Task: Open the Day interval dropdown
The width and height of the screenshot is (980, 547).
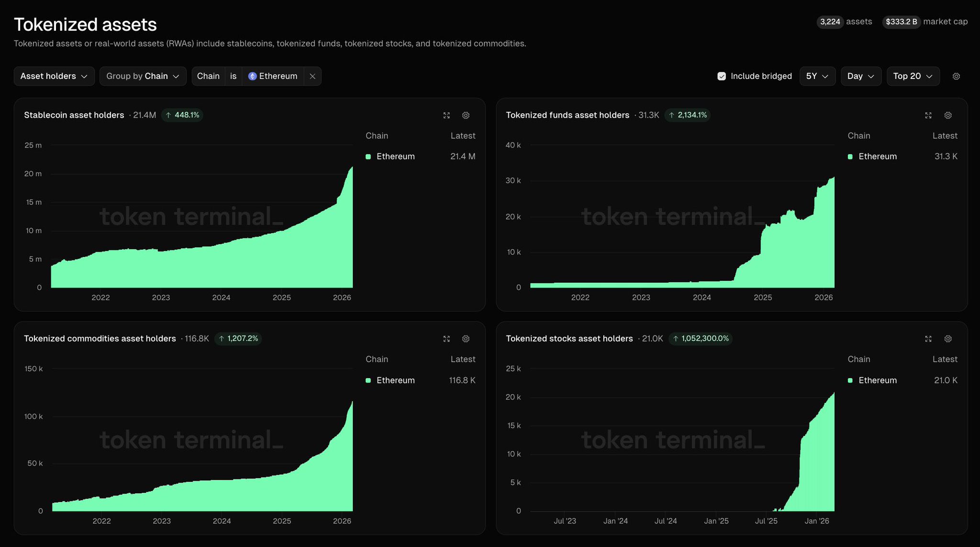Action: click(860, 77)
